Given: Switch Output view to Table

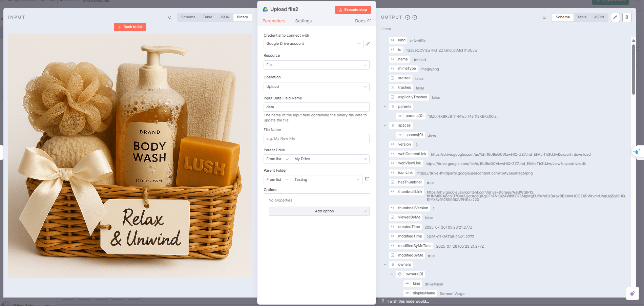Looking at the screenshot, I should (582, 17).
